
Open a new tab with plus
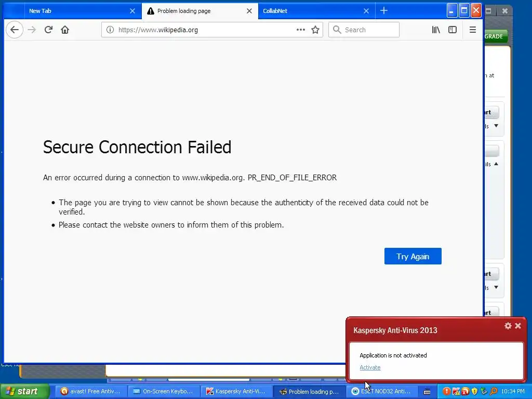point(384,11)
